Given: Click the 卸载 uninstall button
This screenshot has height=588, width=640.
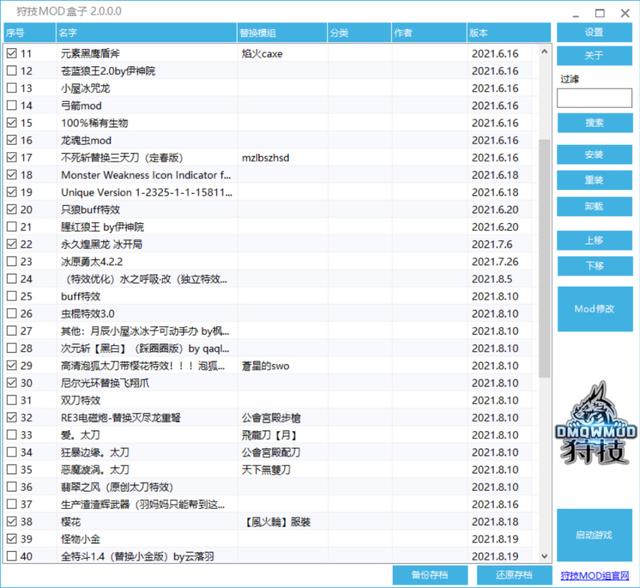Looking at the screenshot, I should (594, 206).
